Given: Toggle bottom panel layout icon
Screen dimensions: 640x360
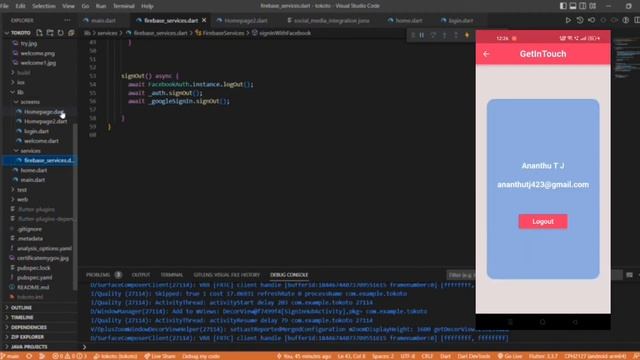Looking at the screenshot, I should (573, 6).
